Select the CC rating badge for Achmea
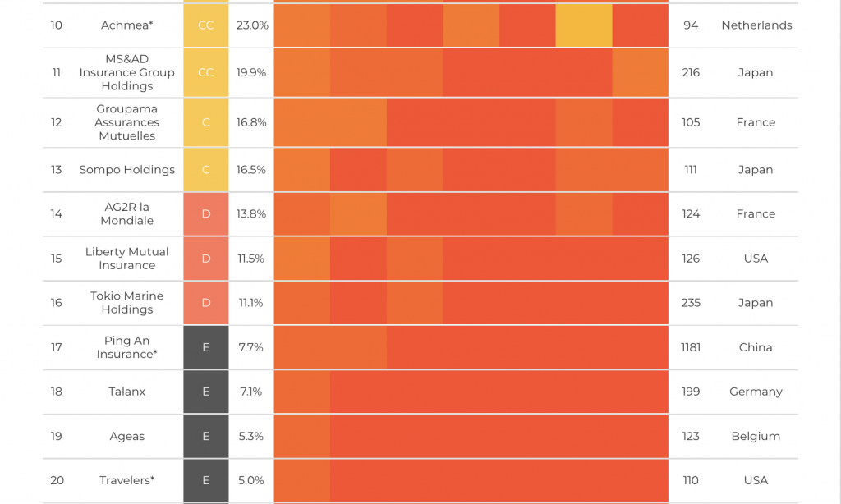 (206, 25)
